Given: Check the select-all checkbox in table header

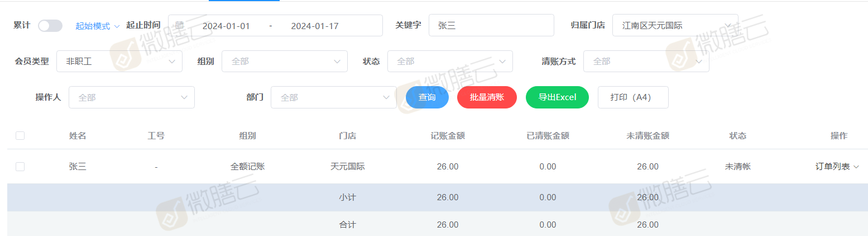Looking at the screenshot, I should (20, 135).
